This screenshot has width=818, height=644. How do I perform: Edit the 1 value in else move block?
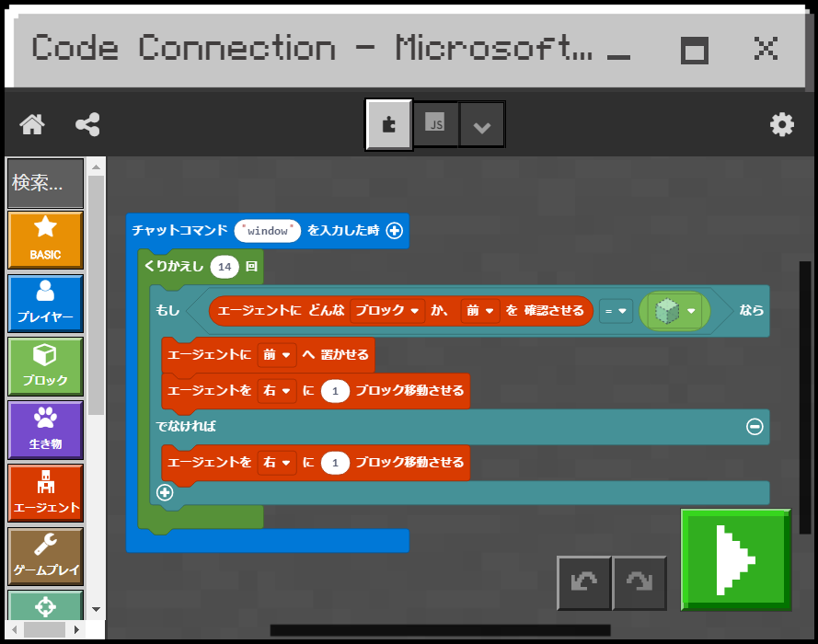pos(335,463)
